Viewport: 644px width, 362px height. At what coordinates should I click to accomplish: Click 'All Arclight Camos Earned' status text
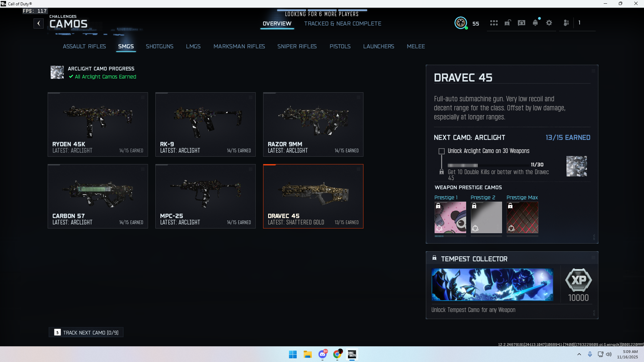(105, 76)
